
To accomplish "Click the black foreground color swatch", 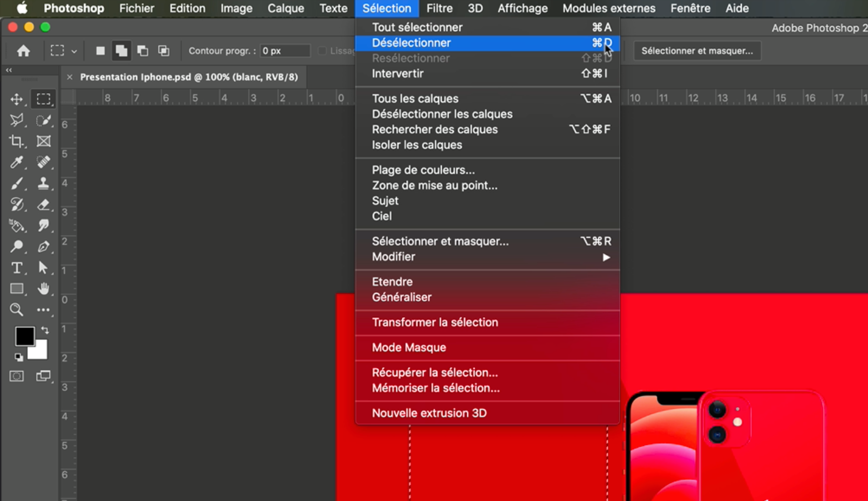I will (x=24, y=336).
